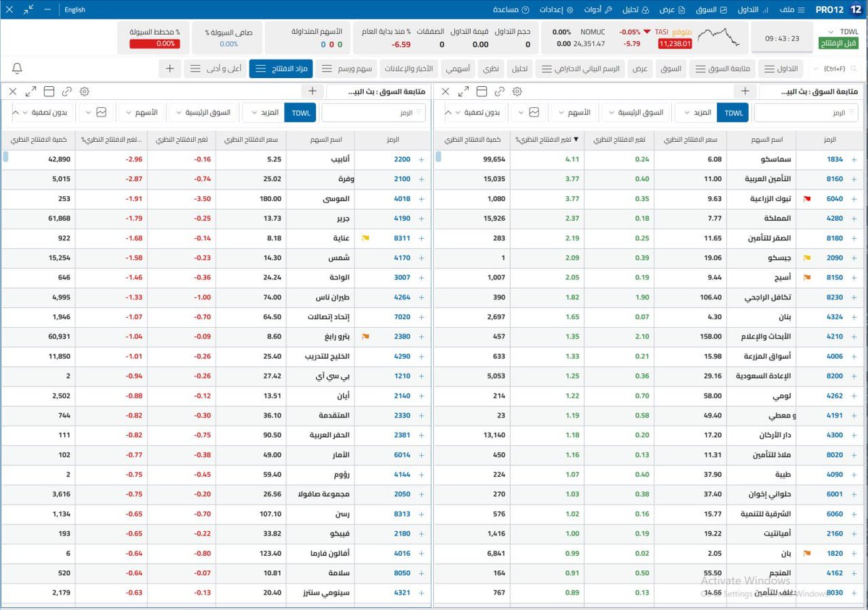This screenshot has width=868, height=610.
Task: Switch interface language to English
Action: point(75,10)
